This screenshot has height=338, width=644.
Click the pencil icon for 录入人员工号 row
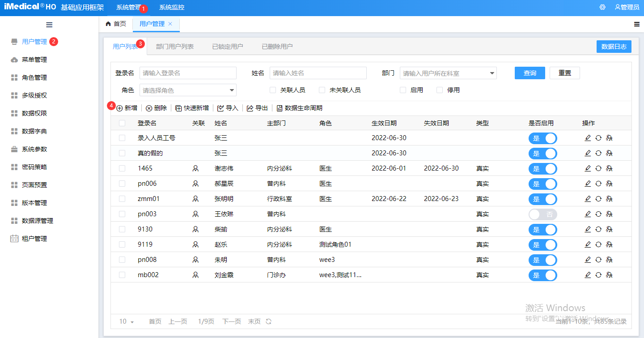click(588, 138)
